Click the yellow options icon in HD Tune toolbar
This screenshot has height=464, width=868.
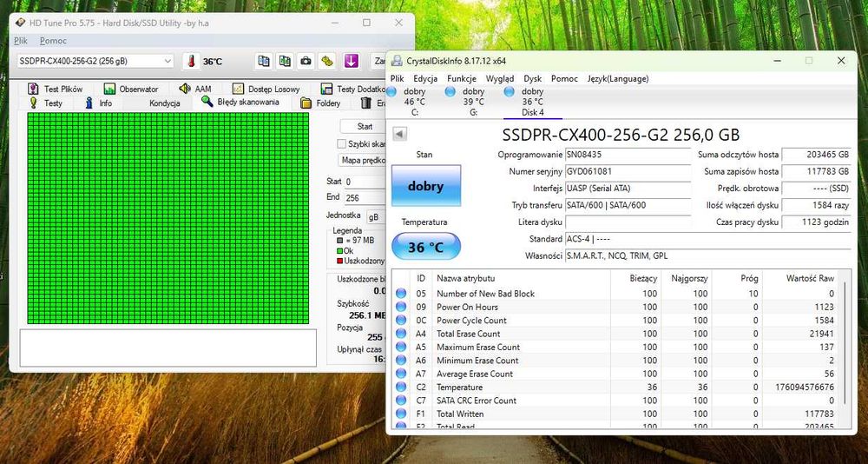click(326, 61)
